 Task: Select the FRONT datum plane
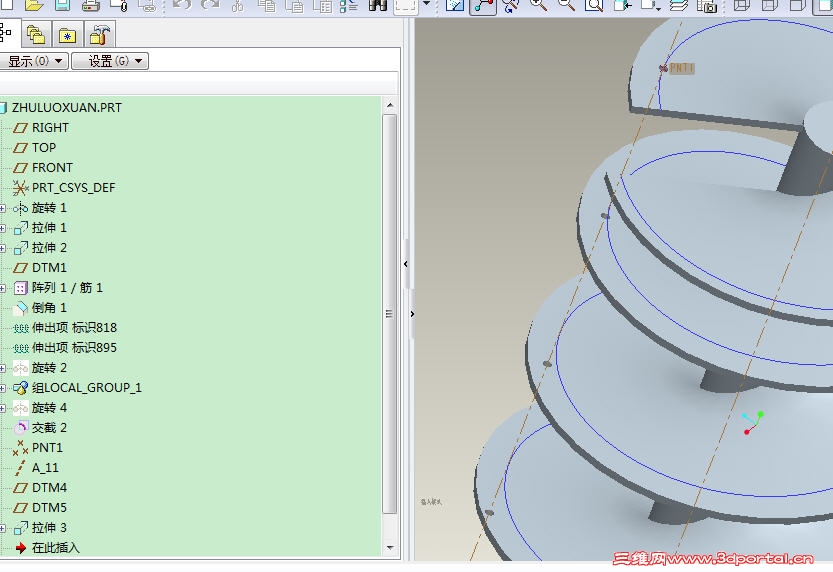click(52, 168)
